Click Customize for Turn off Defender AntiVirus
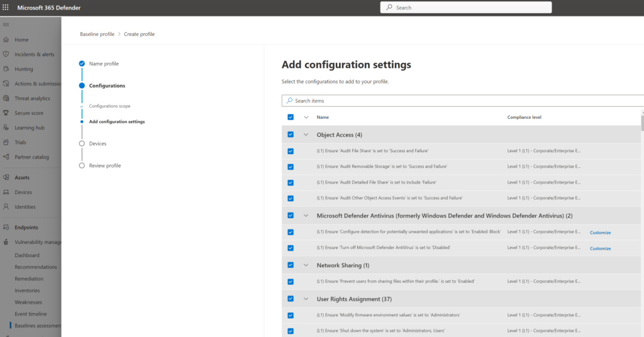644x337 pixels. coord(600,248)
